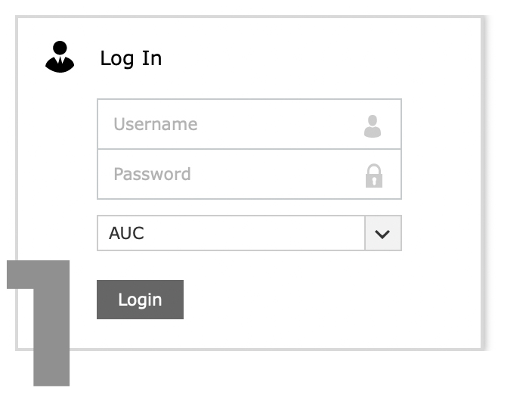Click the padlock icon in Password field
This screenshot has height=404, width=532.
pyautogui.click(x=374, y=176)
